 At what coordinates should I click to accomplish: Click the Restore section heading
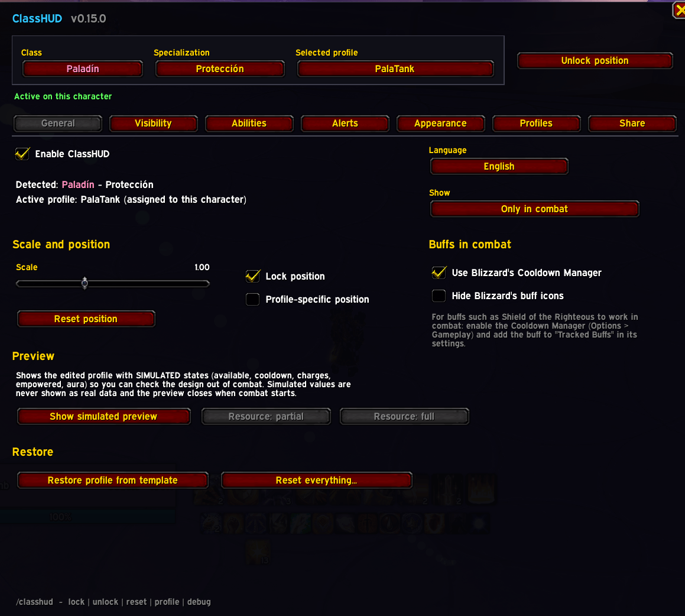pyautogui.click(x=33, y=452)
